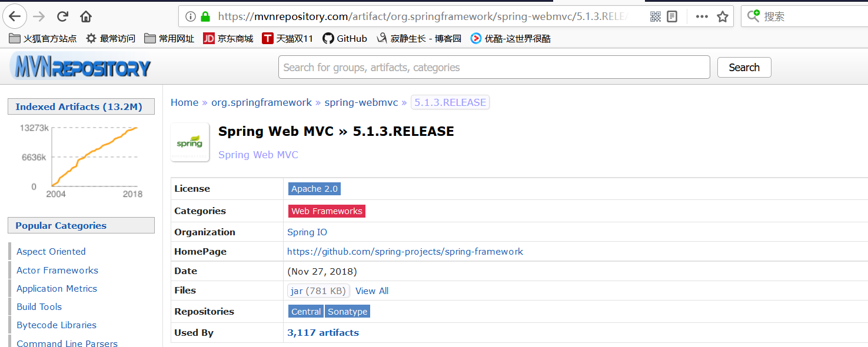Open the spring-framework GitHub homepage link
This screenshot has height=347, width=868.
point(405,252)
